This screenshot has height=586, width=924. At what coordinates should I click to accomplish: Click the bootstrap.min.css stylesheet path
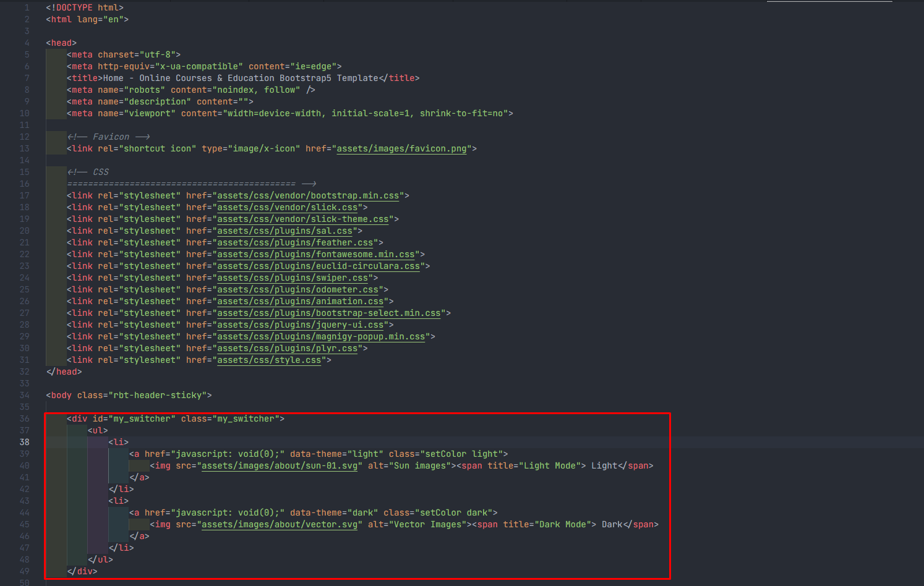(308, 196)
